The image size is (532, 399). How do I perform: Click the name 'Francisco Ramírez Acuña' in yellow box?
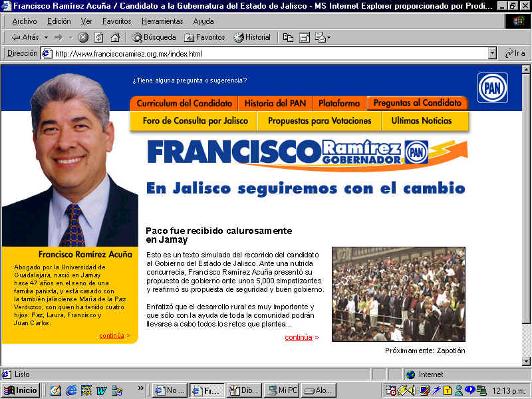tap(85, 255)
